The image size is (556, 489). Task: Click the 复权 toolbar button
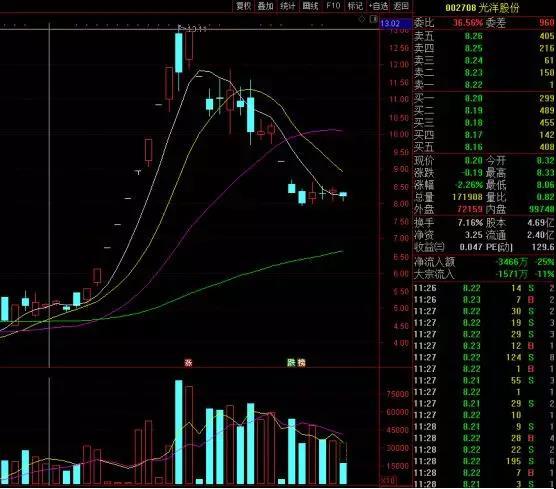pyautogui.click(x=244, y=6)
